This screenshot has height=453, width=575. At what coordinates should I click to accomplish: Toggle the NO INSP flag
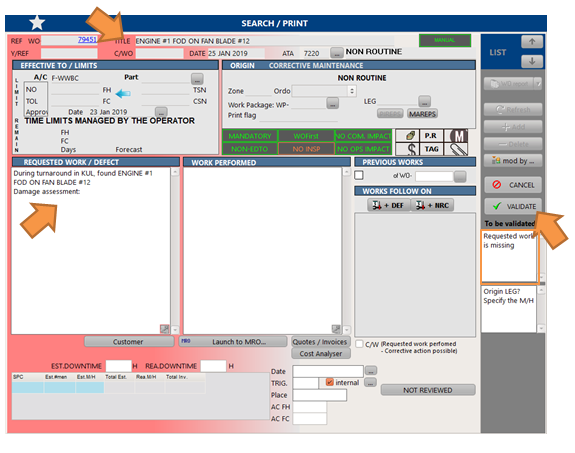pos(306,149)
